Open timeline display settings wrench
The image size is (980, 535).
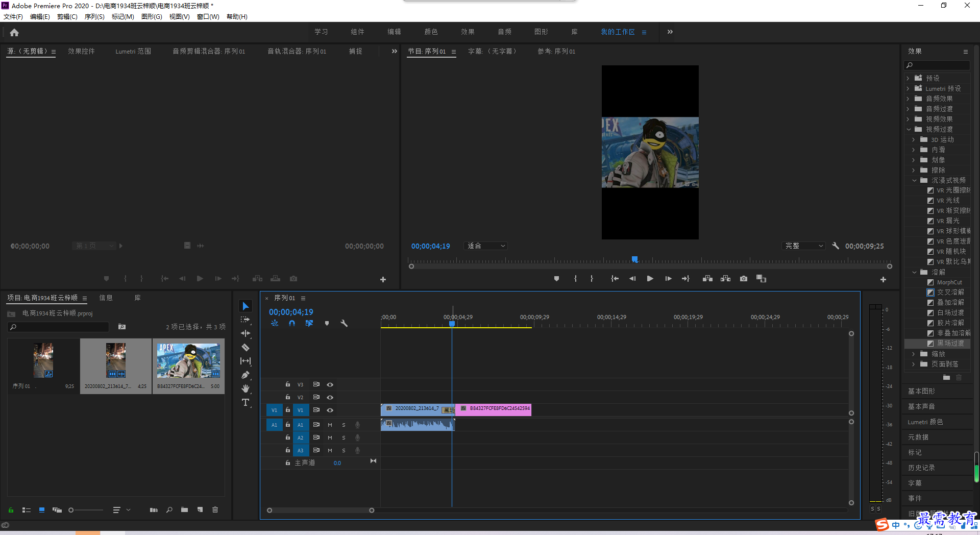pos(344,323)
